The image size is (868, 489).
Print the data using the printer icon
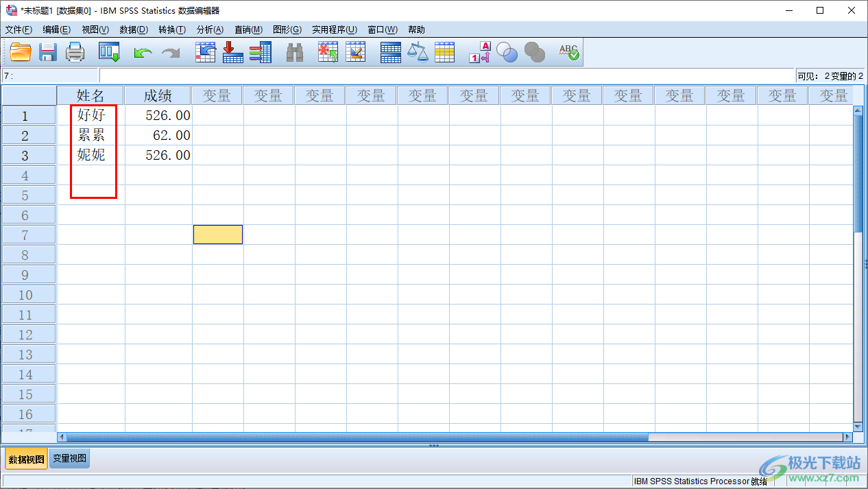click(x=75, y=52)
